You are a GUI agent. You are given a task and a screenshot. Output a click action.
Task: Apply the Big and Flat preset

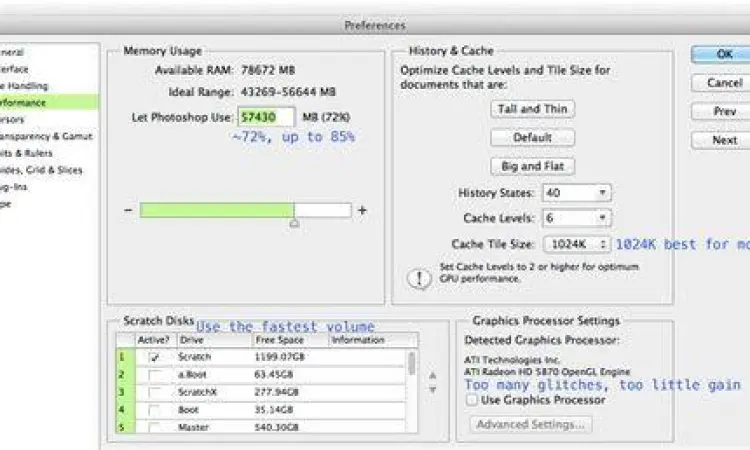tap(532, 165)
